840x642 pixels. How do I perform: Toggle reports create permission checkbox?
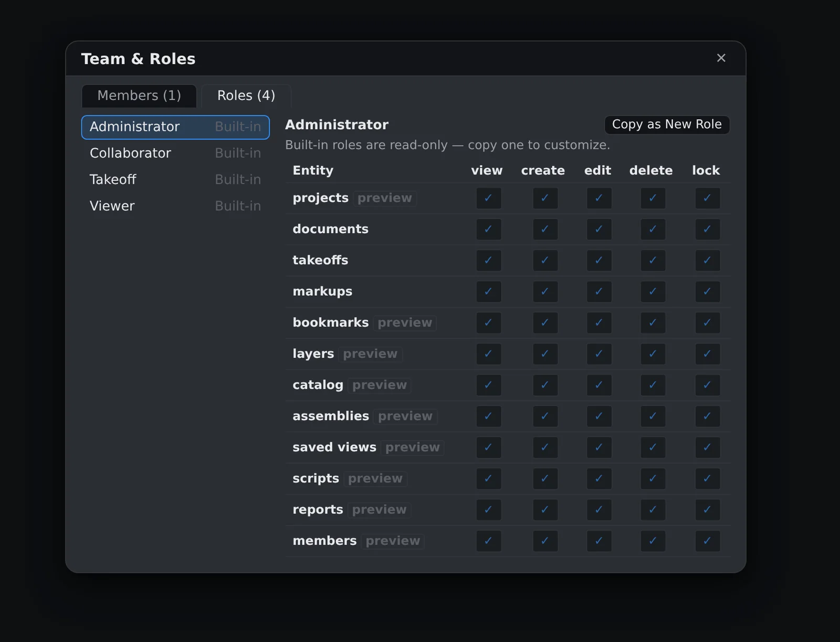545,510
